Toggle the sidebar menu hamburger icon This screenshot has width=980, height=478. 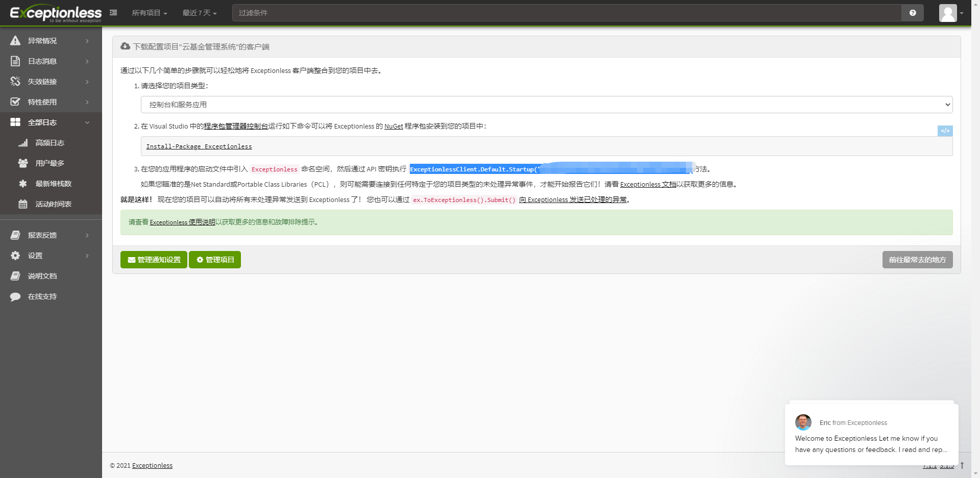pyautogui.click(x=113, y=13)
